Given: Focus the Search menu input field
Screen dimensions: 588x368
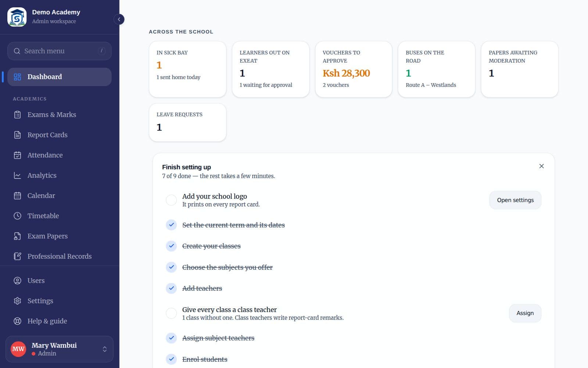Looking at the screenshot, I should pos(59,51).
